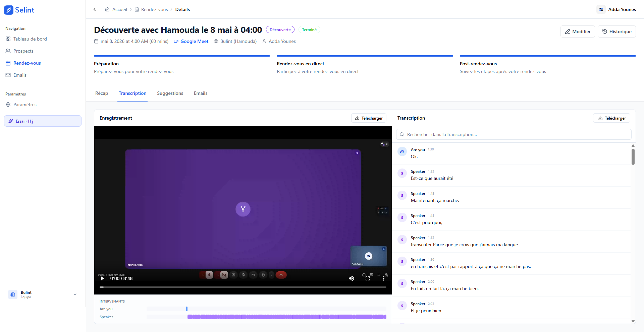Open Accueil in the breadcrumb
The height and width of the screenshot is (332, 644).
coord(116,9)
